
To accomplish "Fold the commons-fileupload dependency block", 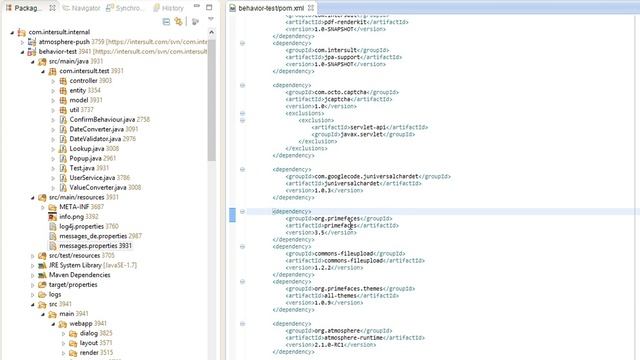I will coord(242,247).
